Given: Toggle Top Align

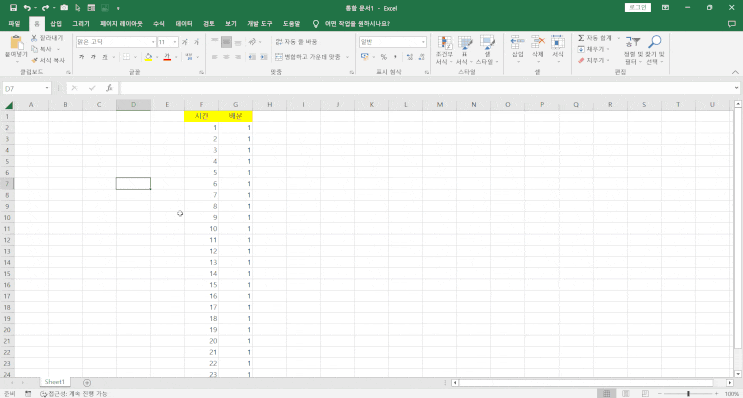Looking at the screenshot, I should point(215,42).
